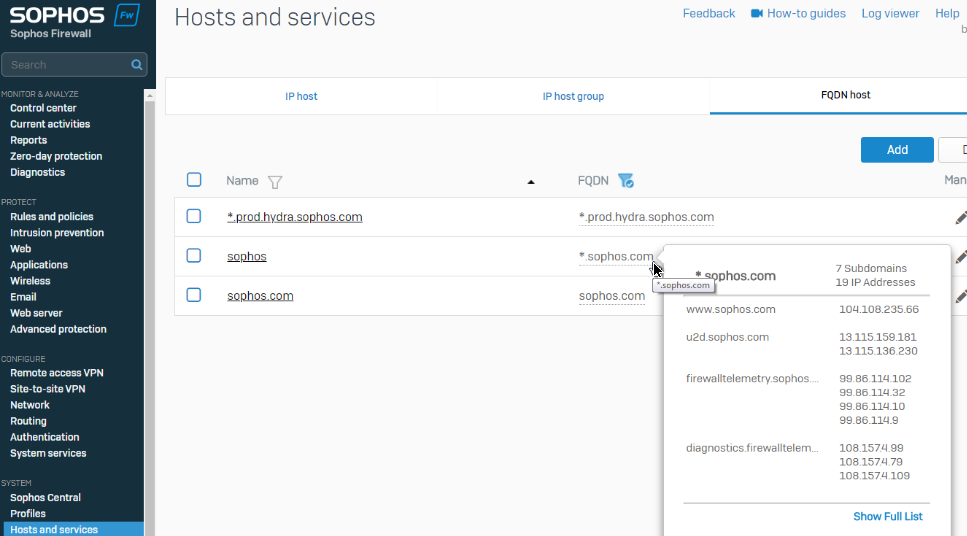Open the *.prod.hydra.sophos.com host name link
Viewport: 967px width, 536px height.
tap(295, 217)
